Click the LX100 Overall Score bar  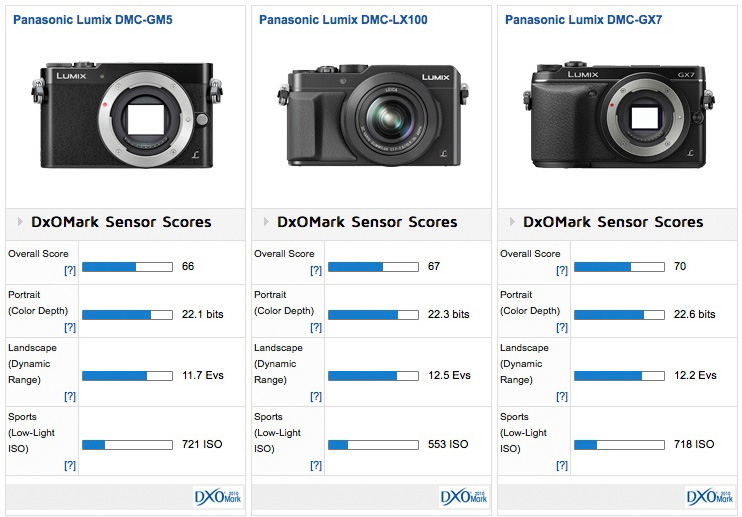[x=373, y=267]
